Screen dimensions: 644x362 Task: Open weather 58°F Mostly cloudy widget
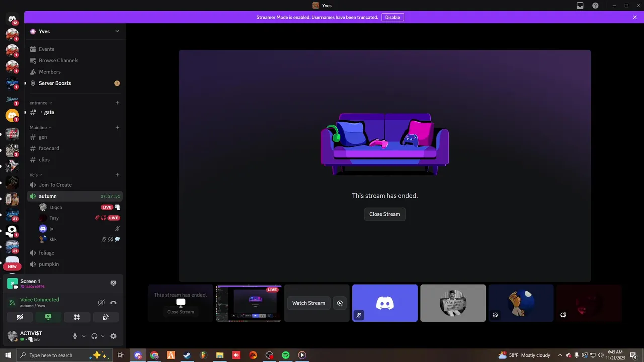[524, 355]
